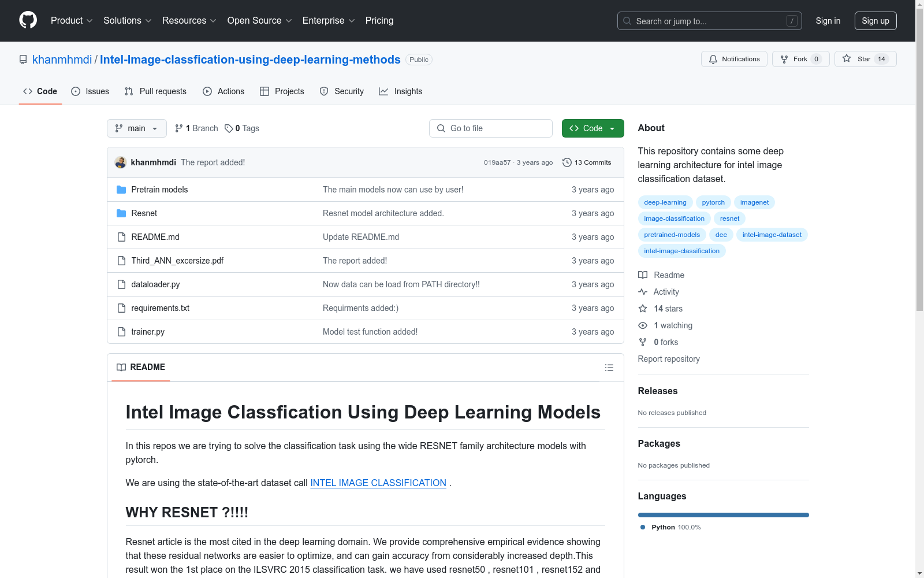Screen dimensions: 924x578
Task: Open commit message 'Resnet model architecture added.'
Action: click(383, 213)
